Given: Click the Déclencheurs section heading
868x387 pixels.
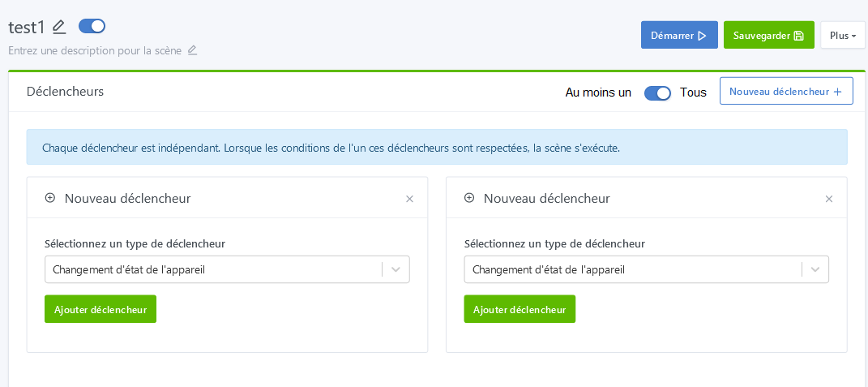Looking at the screenshot, I should pyautogui.click(x=66, y=92).
